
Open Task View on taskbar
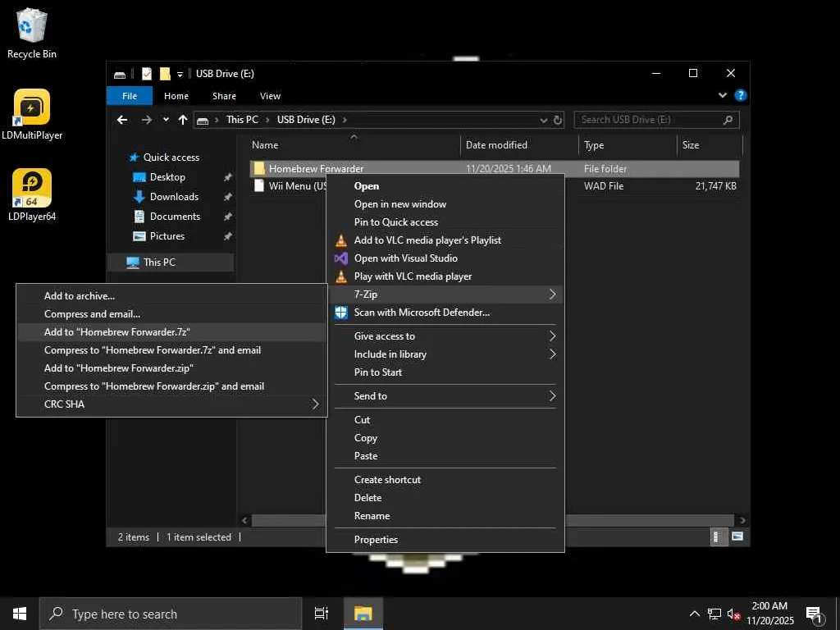[321, 614]
